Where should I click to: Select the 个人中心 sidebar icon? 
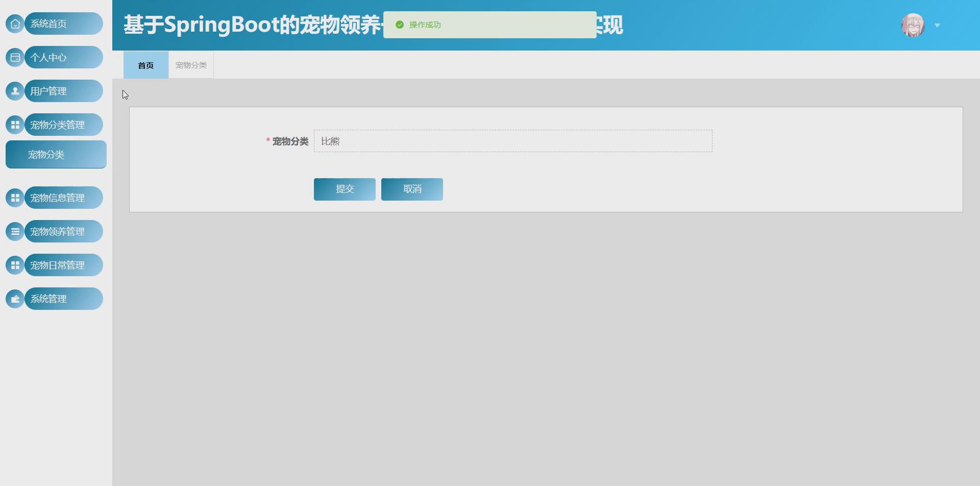[15, 57]
